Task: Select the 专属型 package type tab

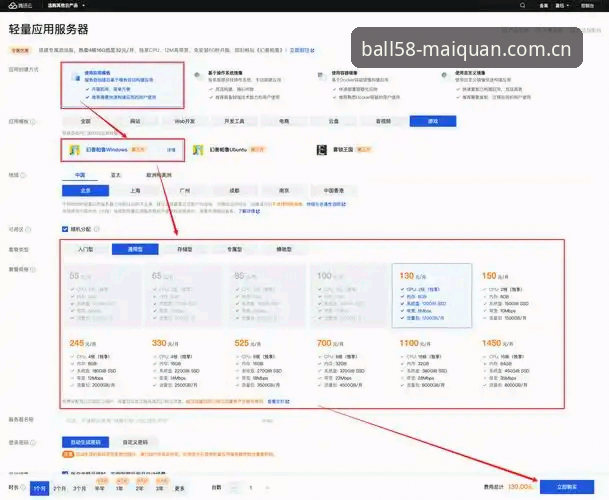Action: pyautogui.click(x=234, y=249)
